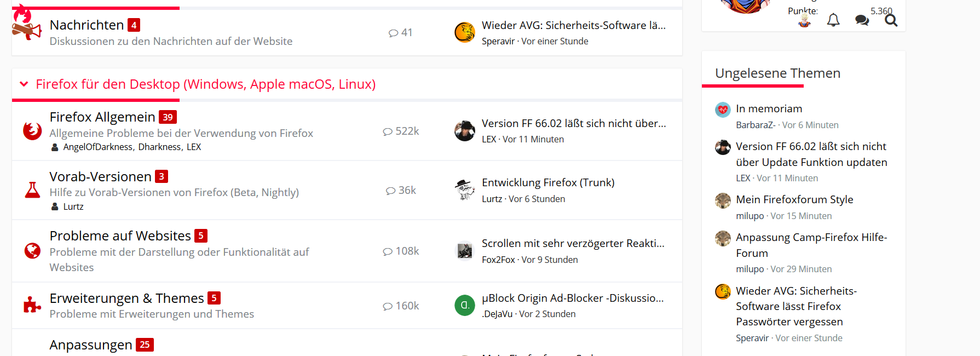Open Fox2Fox author link
Screen dimensions: 980x356
click(498, 260)
